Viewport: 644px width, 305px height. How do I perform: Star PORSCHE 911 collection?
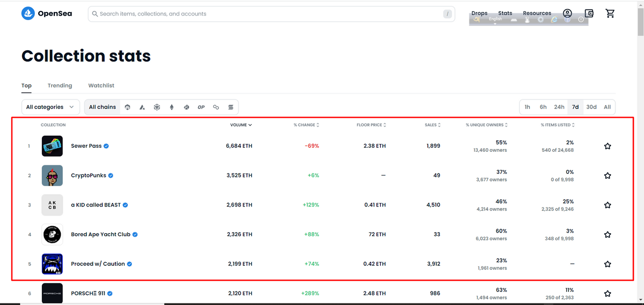(607, 293)
